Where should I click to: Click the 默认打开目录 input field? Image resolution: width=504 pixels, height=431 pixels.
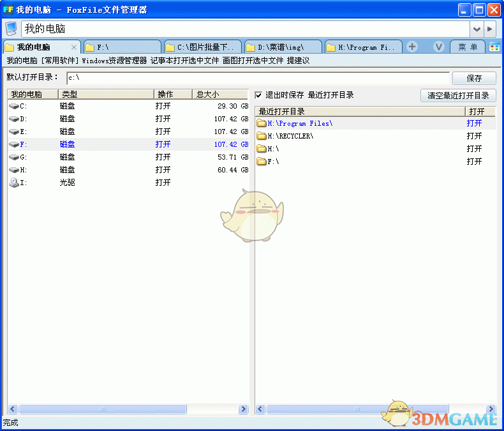pos(258,78)
